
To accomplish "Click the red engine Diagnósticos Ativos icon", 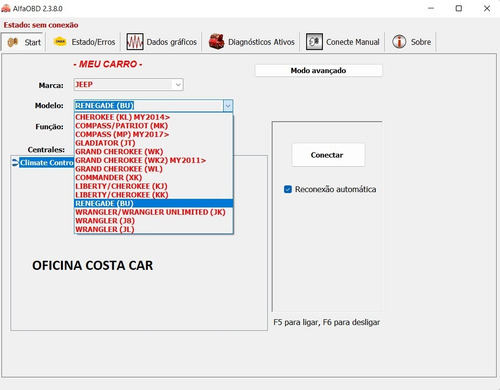I will click(217, 42).
